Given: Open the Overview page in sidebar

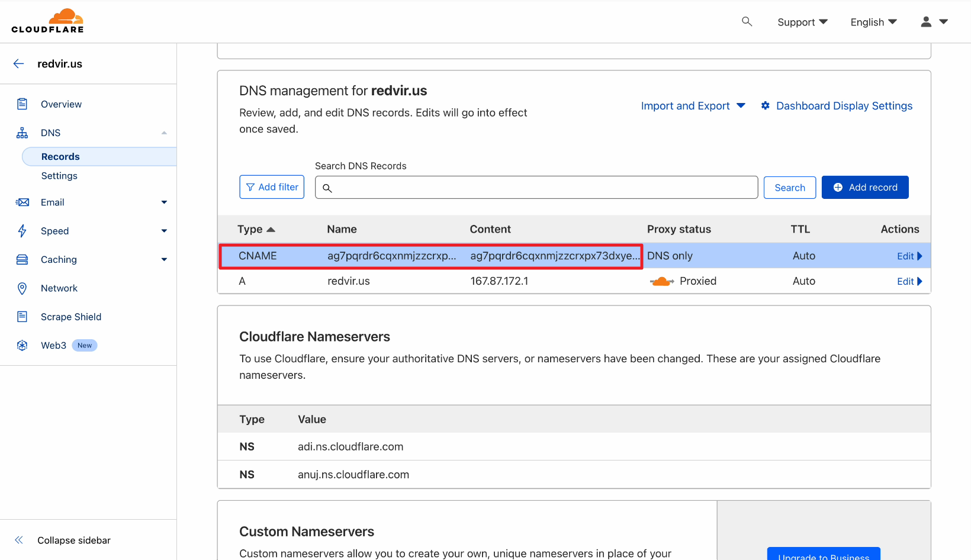Looking at the screenshot, I should coord(61,104).
